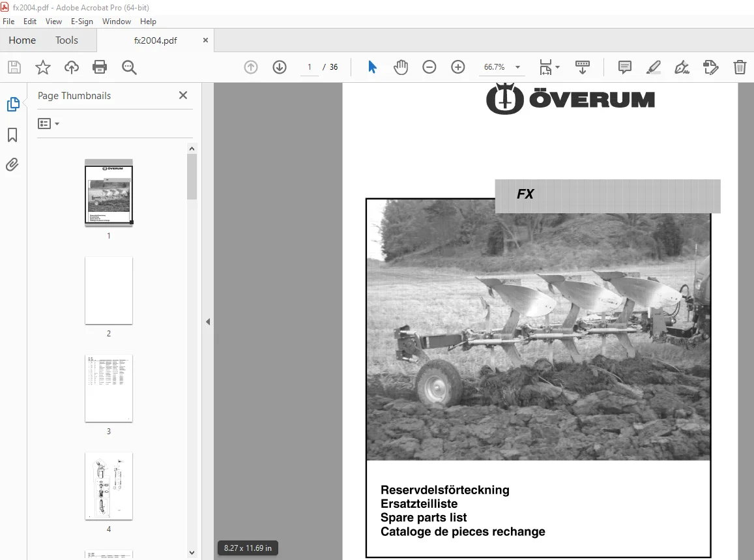The image size is (754, 560).
Task: Select page 1 thumbnail
Action: [x=109, y=193]
